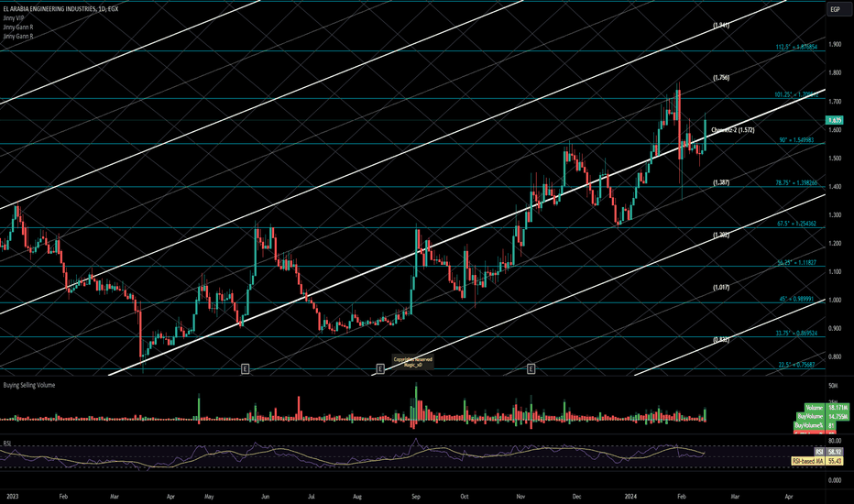
Task: Select the Jinny VIP indicator legend
Action: [14, 18]
